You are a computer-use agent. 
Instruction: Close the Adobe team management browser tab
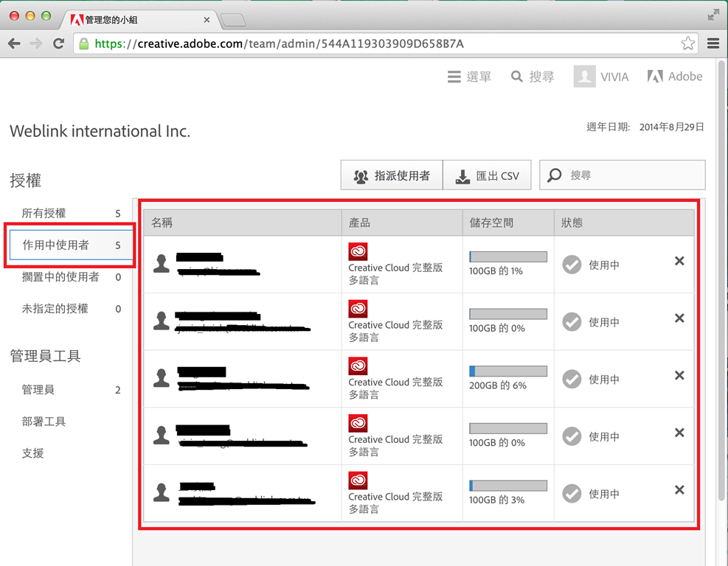(x=207, y=20)
